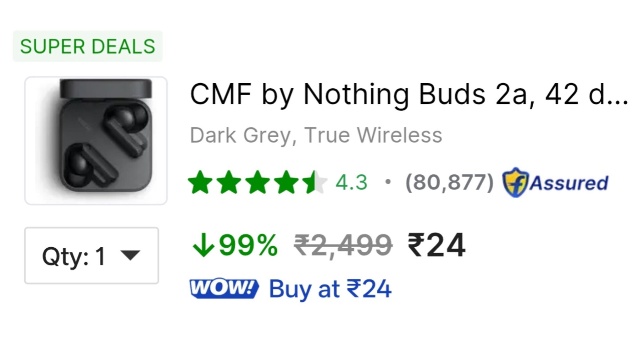Click the green discount down-arrow icon
The width and height of the screenshot is (644, 362).
click(203, 245)
